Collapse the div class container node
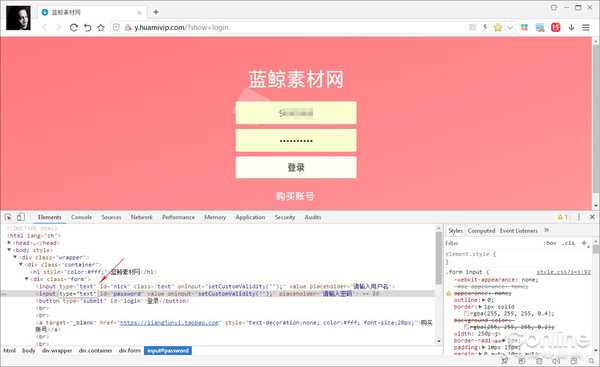Image resolution: width=600 pixels, height=367 pixels. click(x=21, y=264)
